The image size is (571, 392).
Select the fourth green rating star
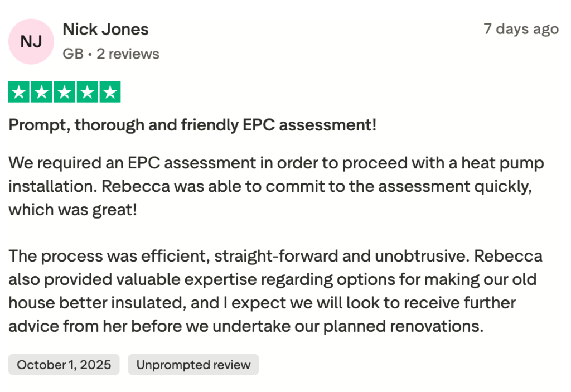pos(87,92)
